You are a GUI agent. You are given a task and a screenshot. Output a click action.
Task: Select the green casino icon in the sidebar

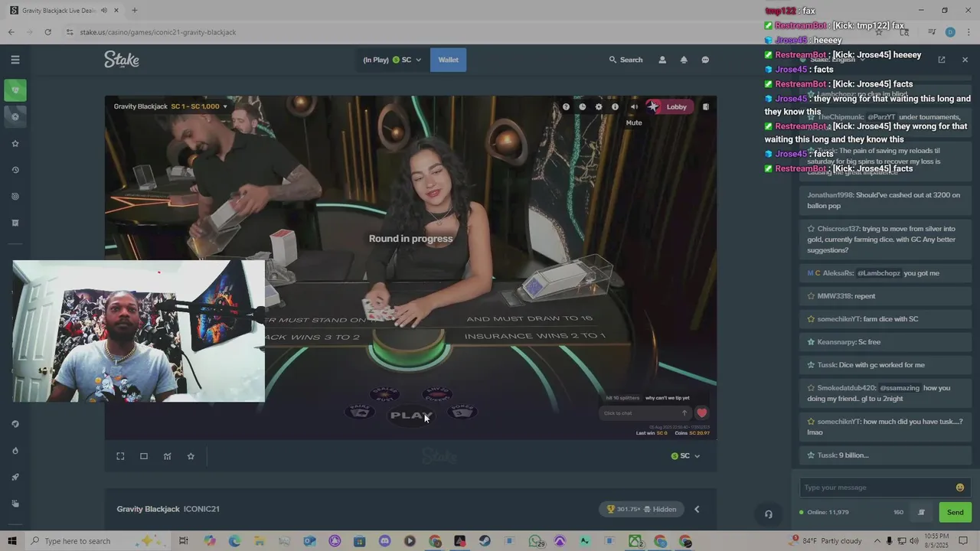point(15,90)
